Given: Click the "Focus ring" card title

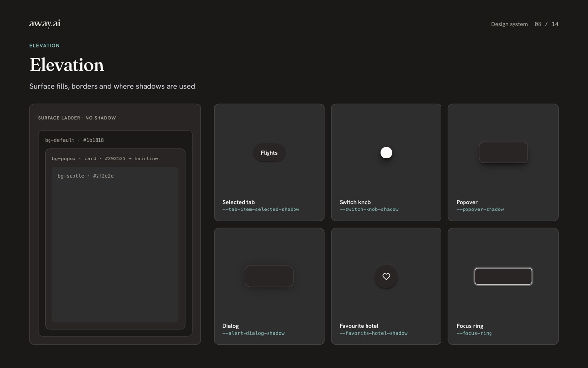Looking at the screenshot, I should tap(470, 326).
